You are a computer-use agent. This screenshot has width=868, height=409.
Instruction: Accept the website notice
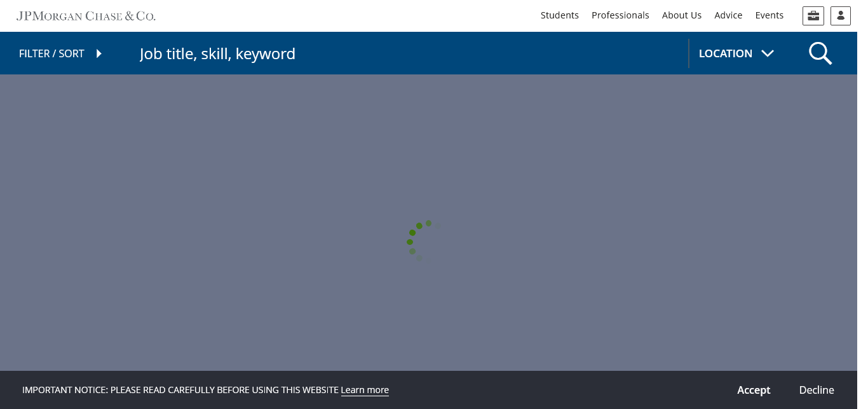click(753, 390)
